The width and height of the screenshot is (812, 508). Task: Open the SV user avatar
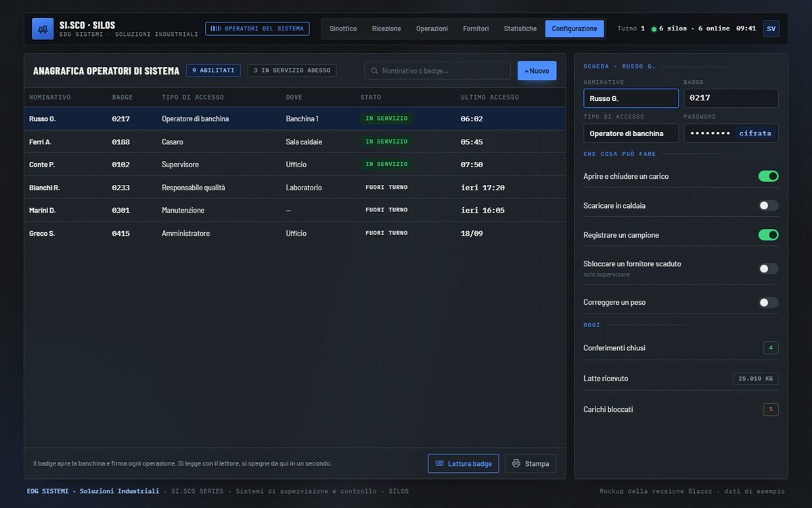(x=771, y=28)
